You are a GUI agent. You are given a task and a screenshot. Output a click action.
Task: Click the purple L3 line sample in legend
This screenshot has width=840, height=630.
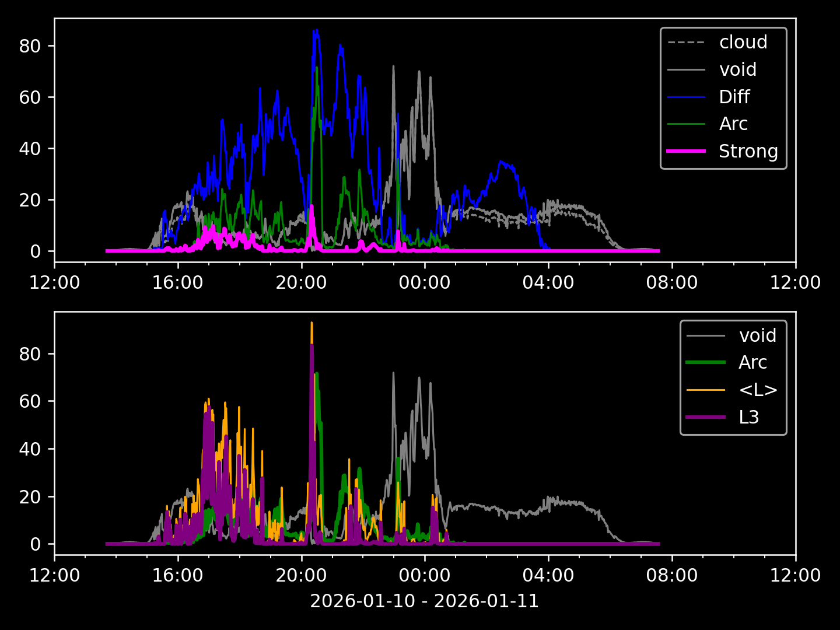click(706, 417)
